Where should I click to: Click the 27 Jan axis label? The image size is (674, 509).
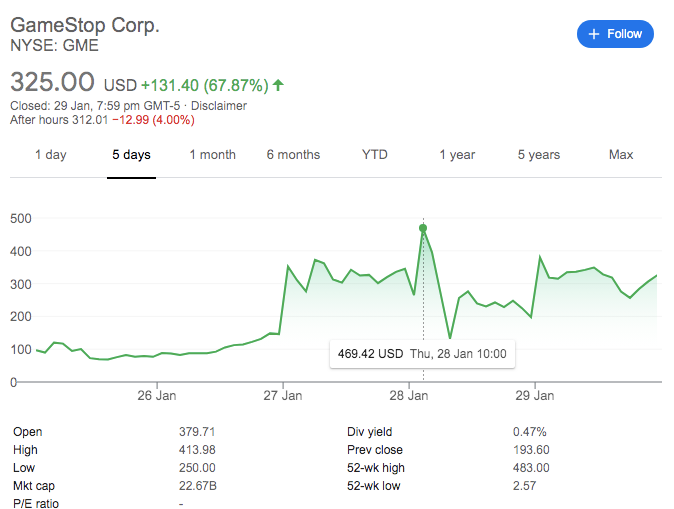point(283,396)
